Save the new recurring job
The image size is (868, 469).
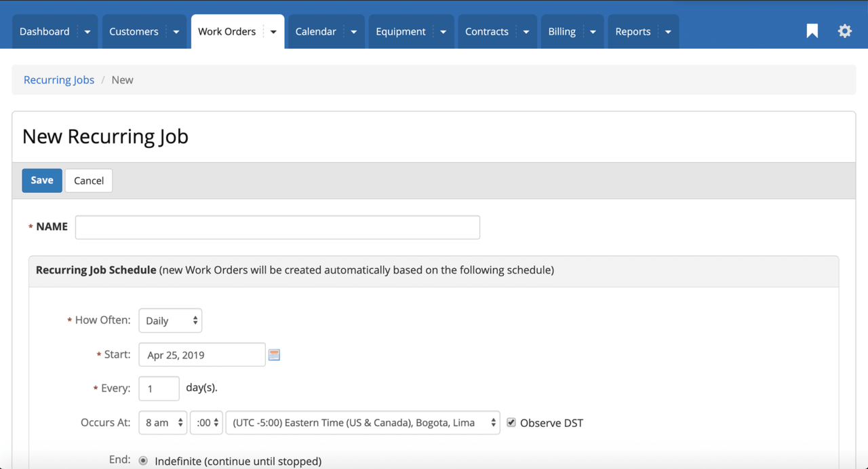[41, 180]
